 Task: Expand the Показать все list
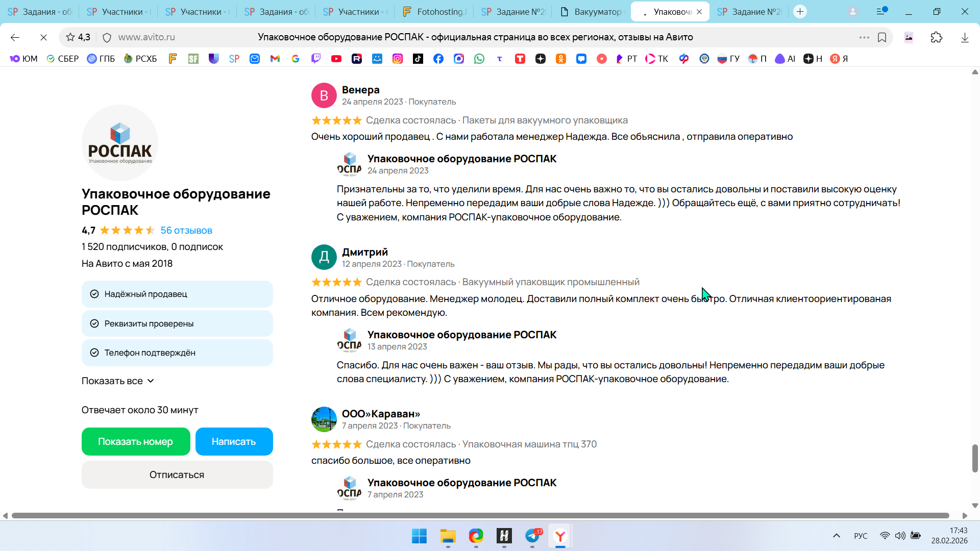click(118, 381)
